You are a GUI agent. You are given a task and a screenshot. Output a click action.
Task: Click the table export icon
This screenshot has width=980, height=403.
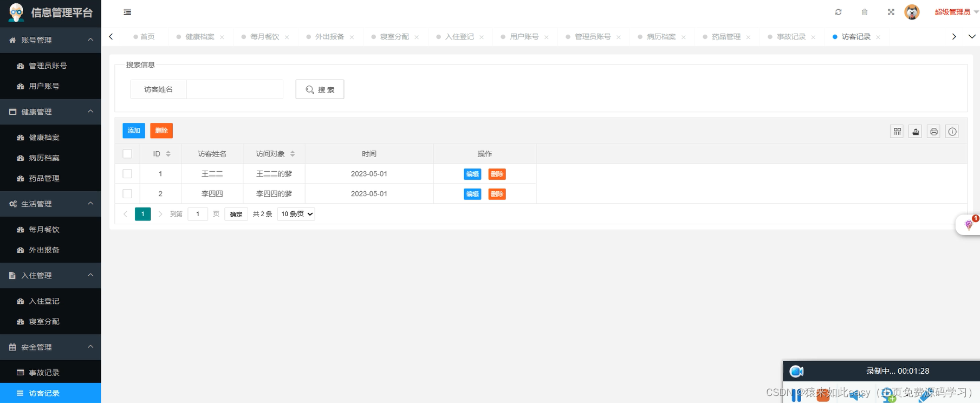click(x=916, y=132)
